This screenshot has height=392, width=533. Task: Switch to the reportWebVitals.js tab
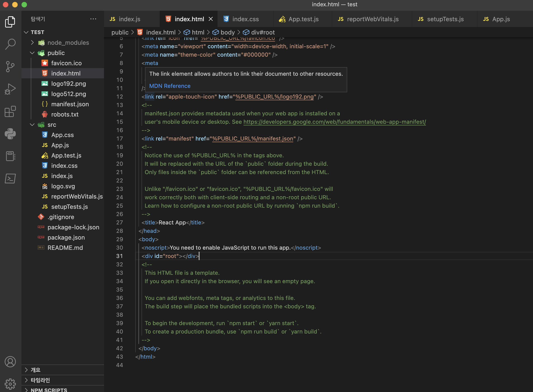pos(372,19)
